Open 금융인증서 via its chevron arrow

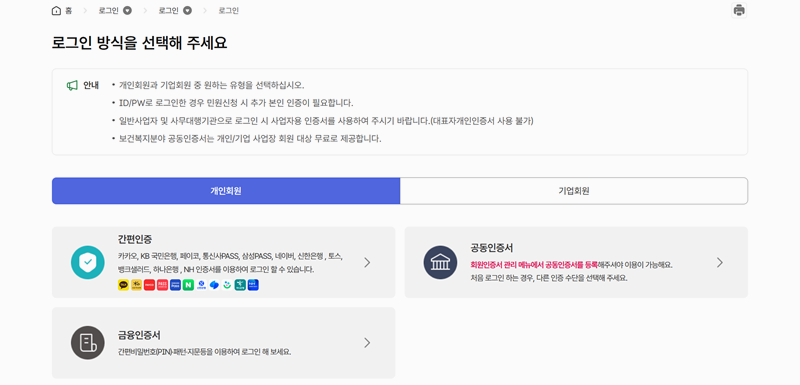[x=367, y=343]
